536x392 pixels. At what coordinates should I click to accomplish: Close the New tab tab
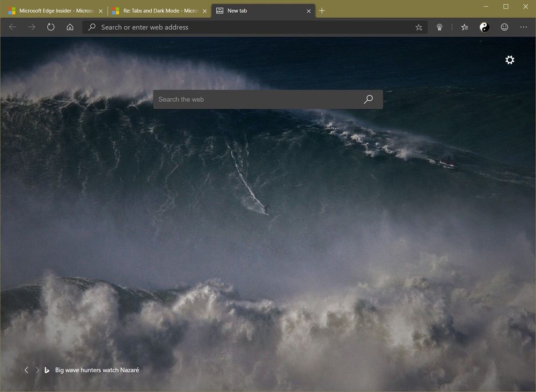309,11
